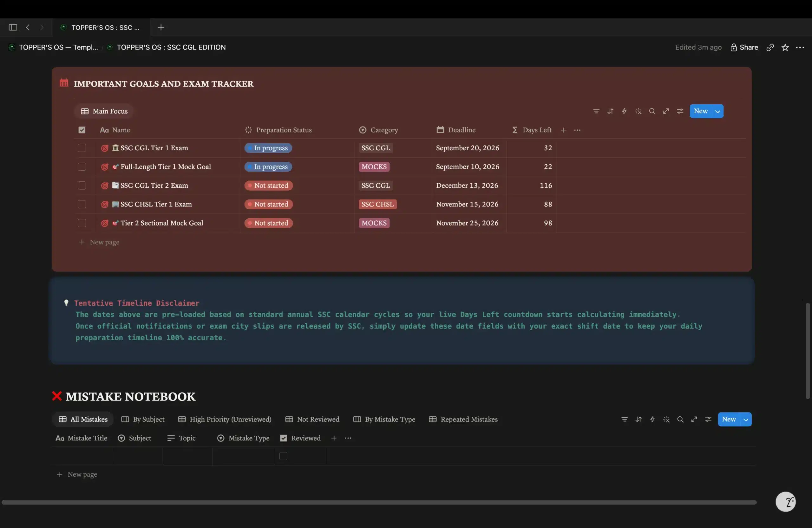Switch to the Main Focus view tab
This screenshot has width=812, height=528.
(x=104, y=111)
